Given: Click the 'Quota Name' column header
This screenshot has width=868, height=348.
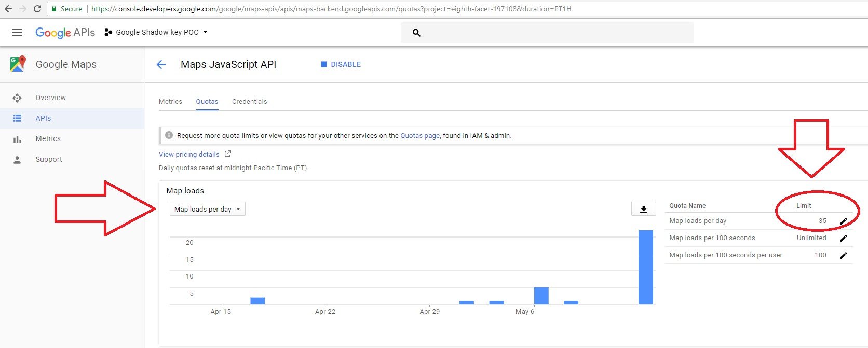Looking at the screenshot, I should pos(687,206).
